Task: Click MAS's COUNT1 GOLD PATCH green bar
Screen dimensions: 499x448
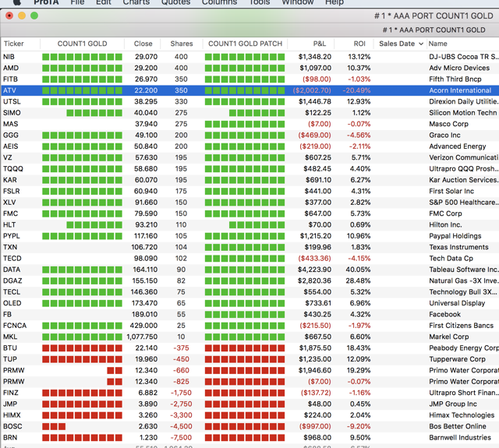Action: [x=245, y=124]
